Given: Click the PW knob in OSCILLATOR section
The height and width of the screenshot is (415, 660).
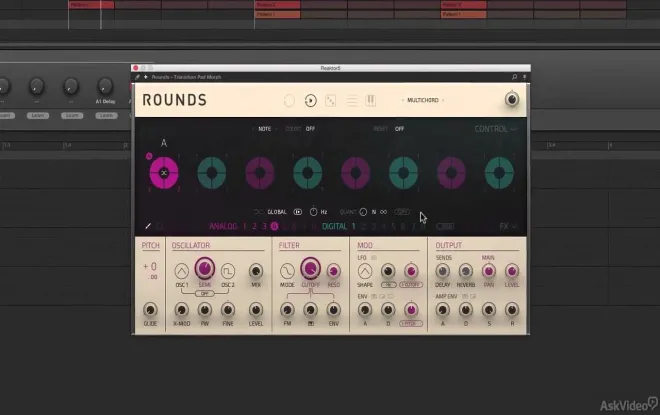Looking at the screenshot, I should [205, 310].
